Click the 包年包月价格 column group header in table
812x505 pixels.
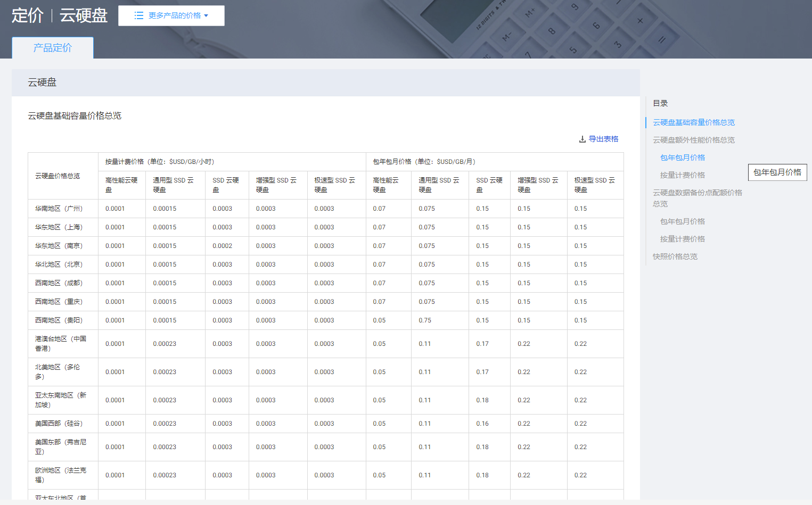[424, 162]
